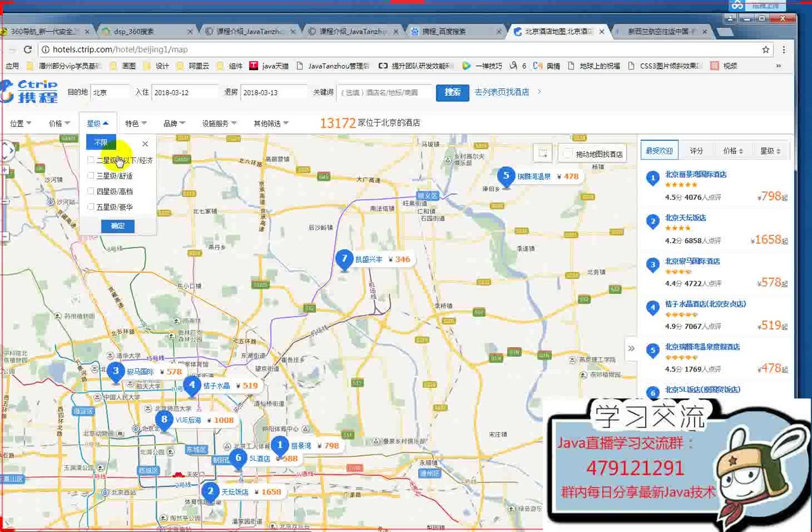Collapse the hotel list with the » arrow
This screenshot has width=812, height=532.
coord(631,348)
